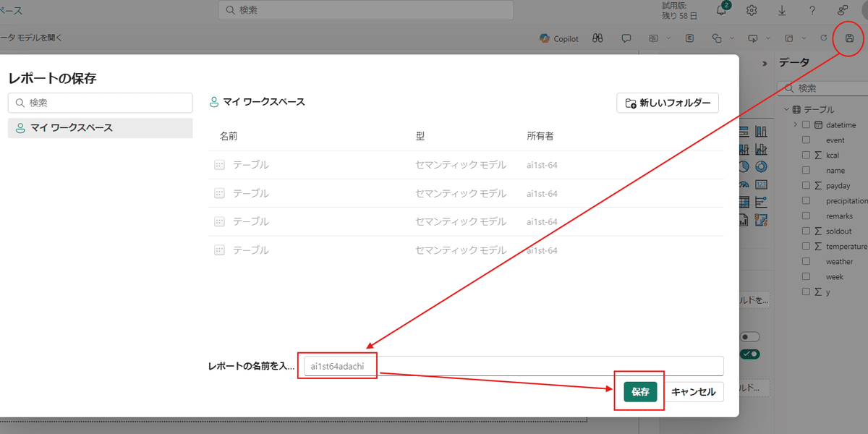
Task: Check the datetime field checkbox
Action: click(x=806, y=125)
